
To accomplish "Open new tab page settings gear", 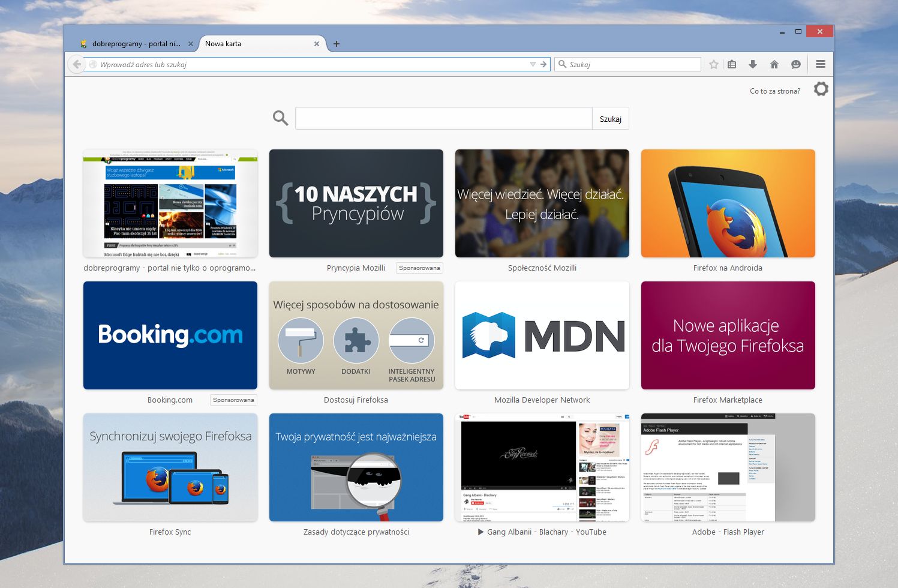I will [821, 89].
